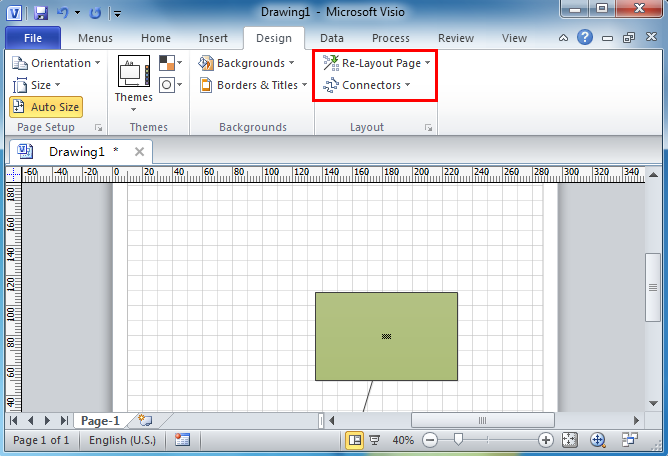668x456 pixels.
Task: Close the Drawing1 document tab
Action: pyautogui.click(x=139, y=151)
